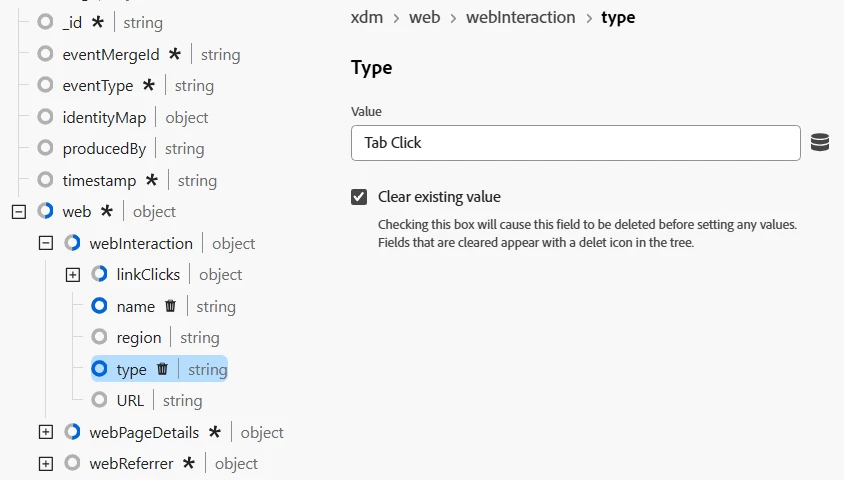Click the web object status circle
Image resolution: width=844 pixels, height=480 pixels.
point(46,211)
